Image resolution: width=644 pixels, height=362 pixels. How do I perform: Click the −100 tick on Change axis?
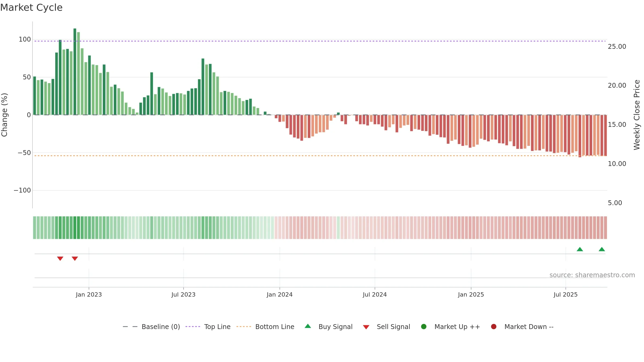(22, 190)
